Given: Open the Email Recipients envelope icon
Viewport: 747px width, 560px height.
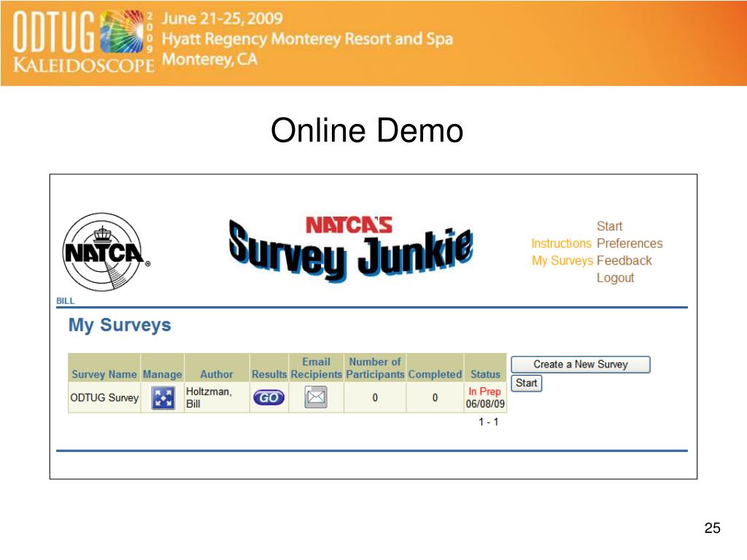Looking at the screenshot, I should pyautogui.click(x=316, y=397).
